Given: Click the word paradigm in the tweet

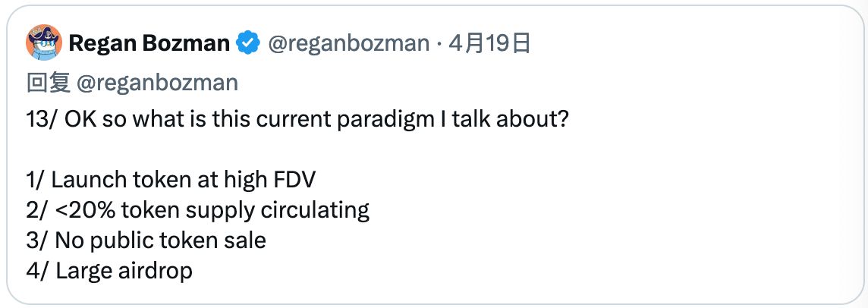Looking at the screenshot, I should [421, 121].
